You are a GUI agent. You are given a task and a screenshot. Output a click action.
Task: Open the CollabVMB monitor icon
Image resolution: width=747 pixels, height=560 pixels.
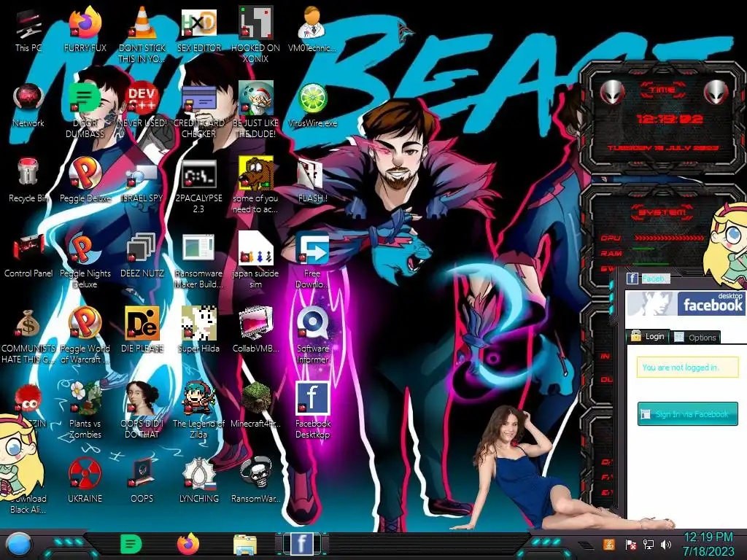256,324
